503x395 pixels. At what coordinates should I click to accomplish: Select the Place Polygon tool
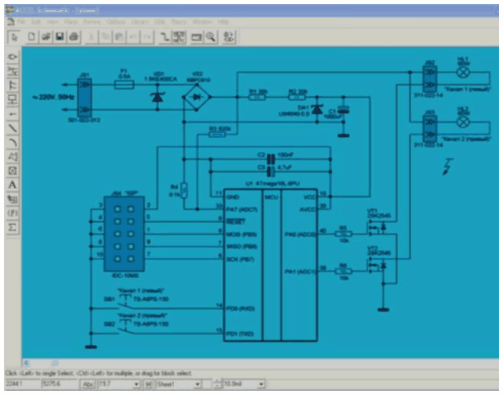(x=13, y=157)
